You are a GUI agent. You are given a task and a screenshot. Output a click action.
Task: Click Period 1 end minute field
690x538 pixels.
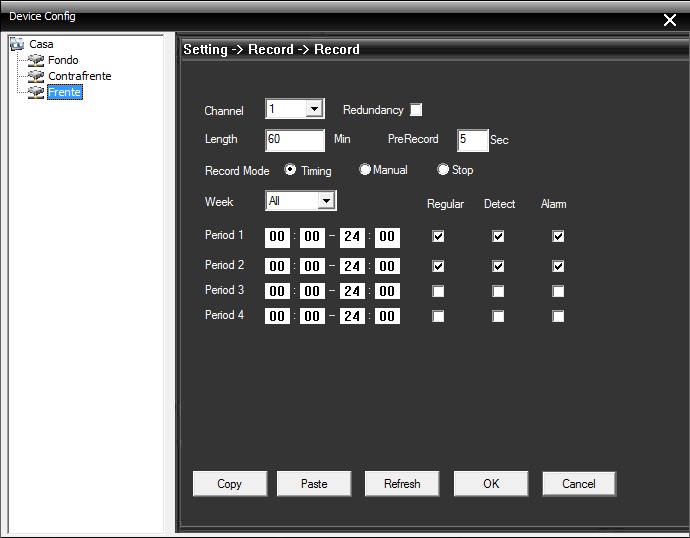tap(387, 237)
